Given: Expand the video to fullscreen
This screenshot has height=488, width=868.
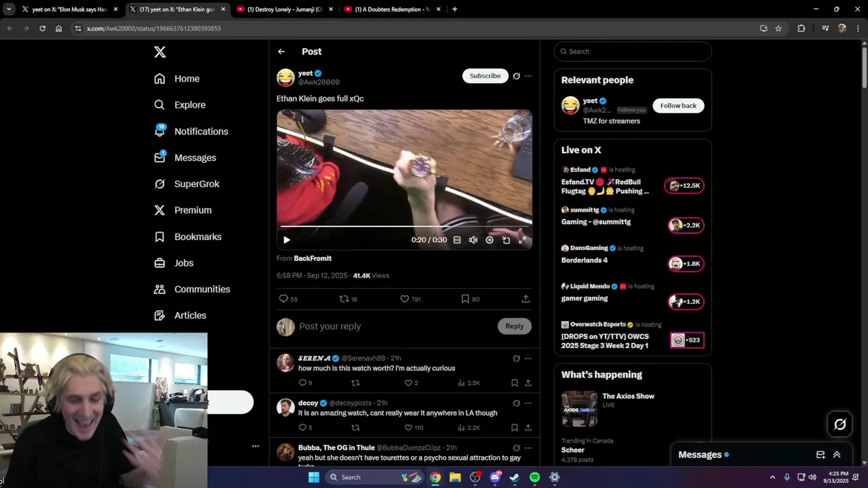Looking at the screenshot, I should (x=522, y=240).
